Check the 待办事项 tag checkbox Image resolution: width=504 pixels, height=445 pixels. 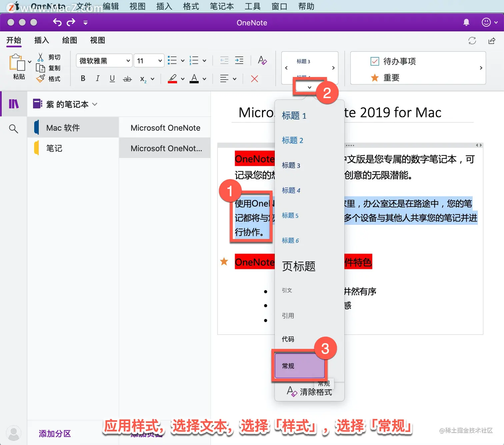tap(375, 61)
